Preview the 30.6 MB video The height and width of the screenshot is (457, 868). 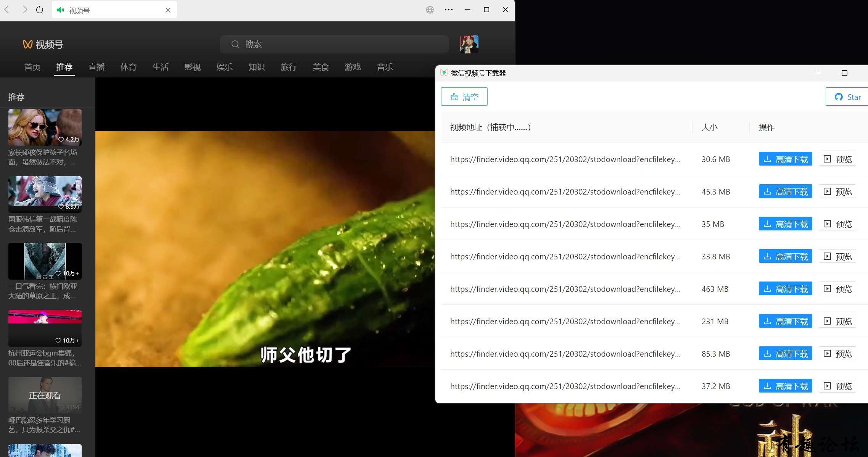[x=837, y=159]
